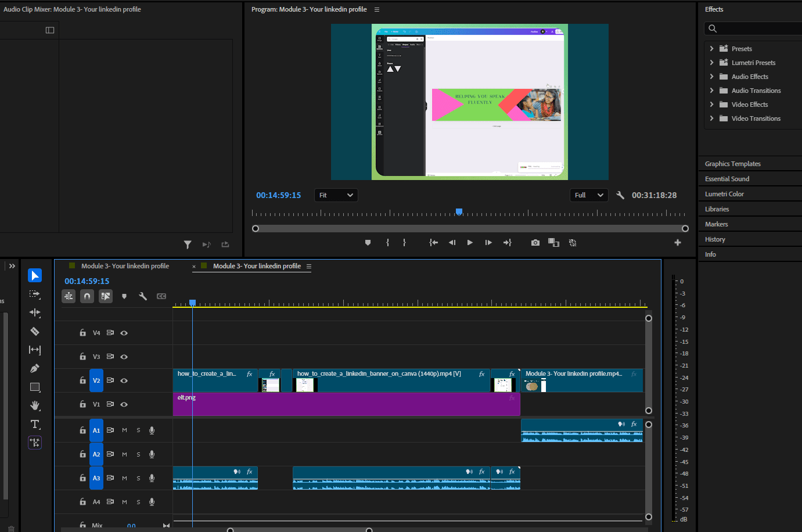802x532 pixels.
Task: Click the elt.png clip on V1
Action: pos(346,404)
